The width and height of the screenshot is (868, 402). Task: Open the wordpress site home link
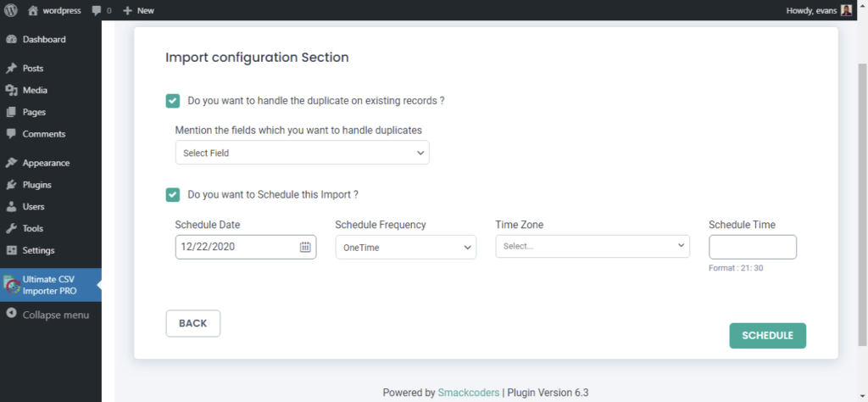[x=53, y=10]
